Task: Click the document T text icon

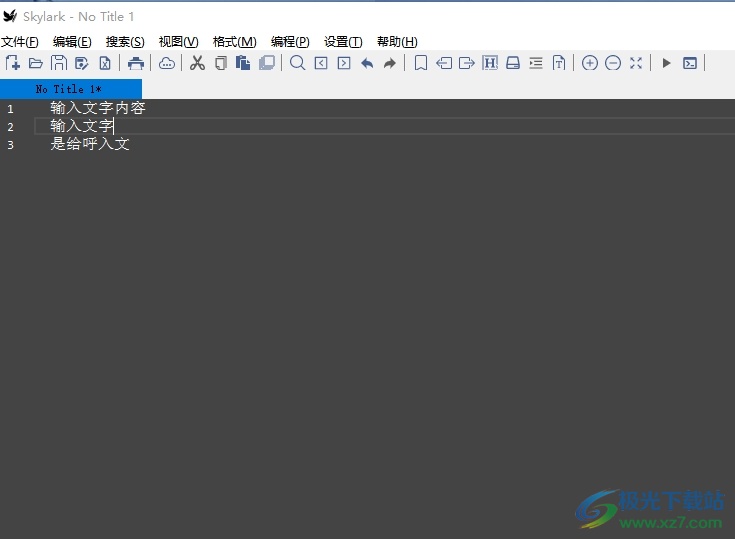Action: pyautogui.click(x=559, y=63)
